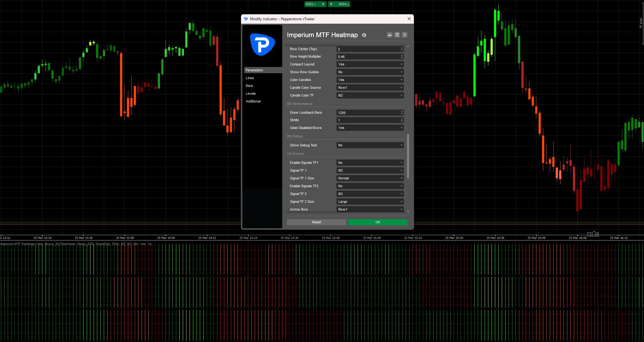This screenshot has height=342, width=644.
Task: Click the load parameters folder icon
Action: tap(390, 35)
